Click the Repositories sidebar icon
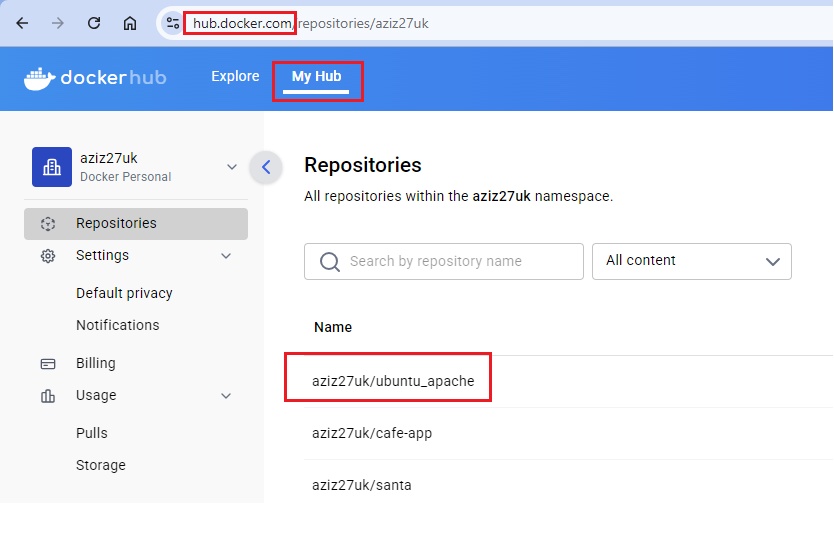The height and width of the screenshot is (535, 834). point(48,224)
